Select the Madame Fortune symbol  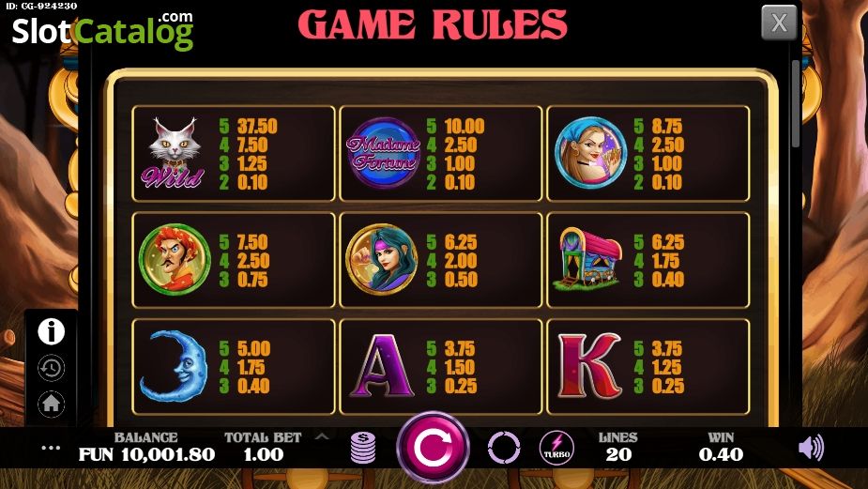383,153
